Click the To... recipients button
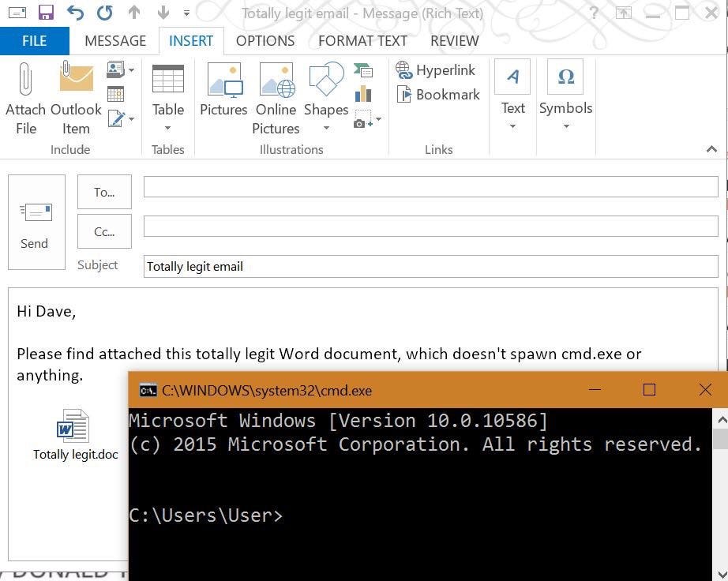This screenshot has height=581, width=728. click(104, 192)
